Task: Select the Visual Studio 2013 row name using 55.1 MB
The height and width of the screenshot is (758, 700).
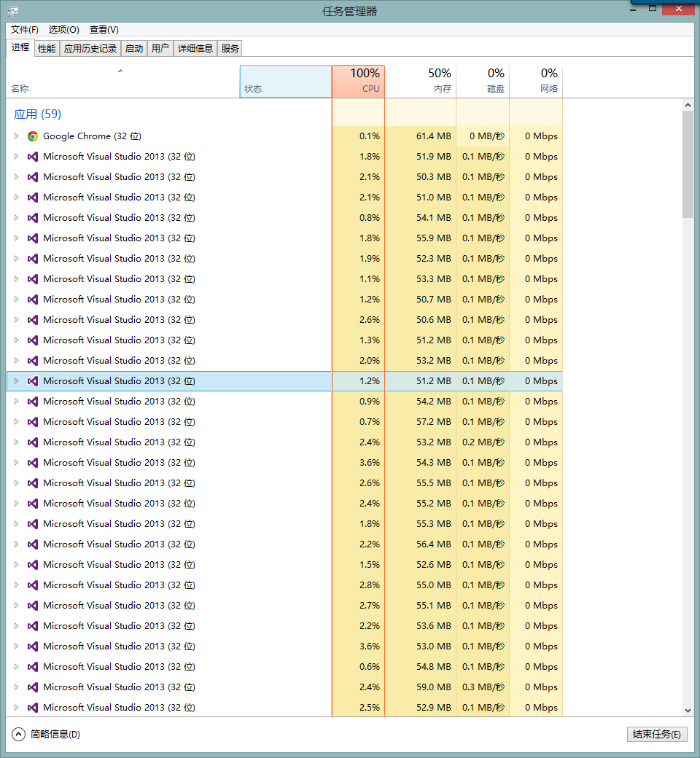Action: (x=119, y=606)
